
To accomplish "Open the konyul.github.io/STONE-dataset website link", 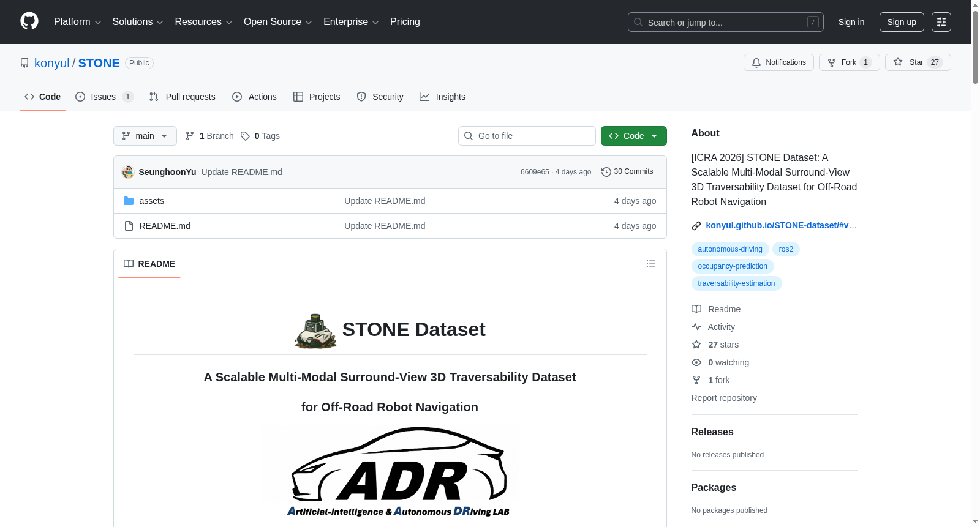I will point(781,225).
